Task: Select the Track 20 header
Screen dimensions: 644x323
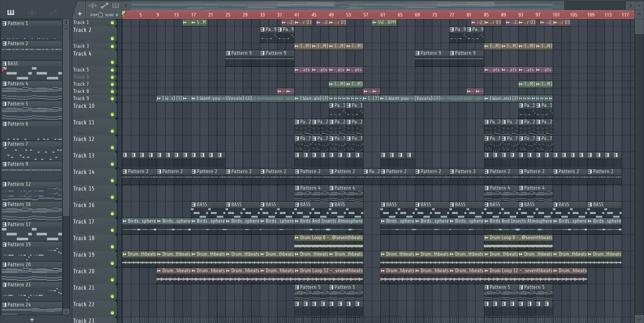Action: point(95,276)
